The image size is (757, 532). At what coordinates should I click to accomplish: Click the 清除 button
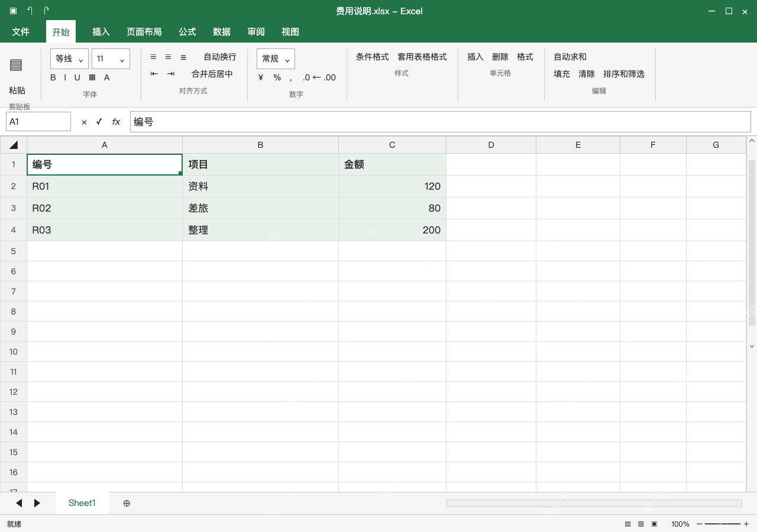point(587,74)
